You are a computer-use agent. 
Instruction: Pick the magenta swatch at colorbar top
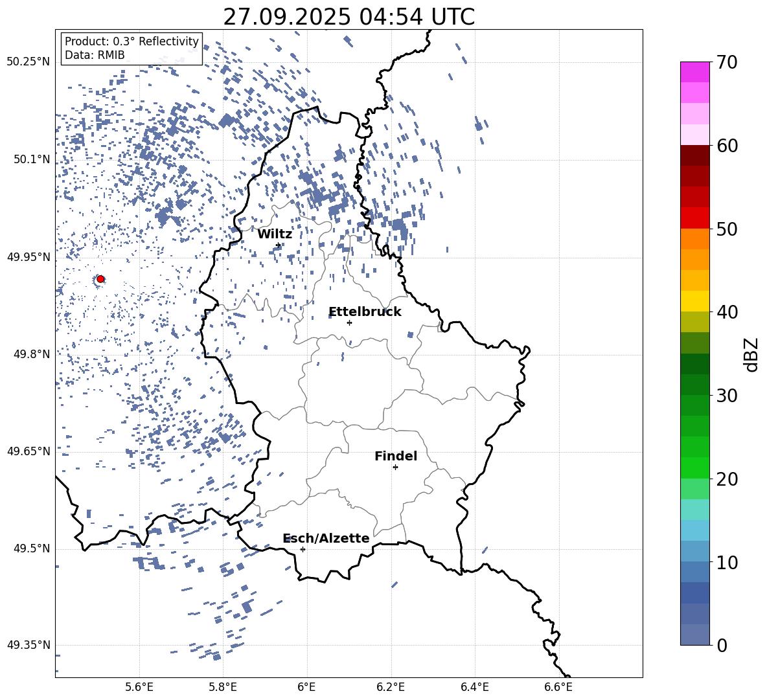pyautogui.click(x=694, y=73)
